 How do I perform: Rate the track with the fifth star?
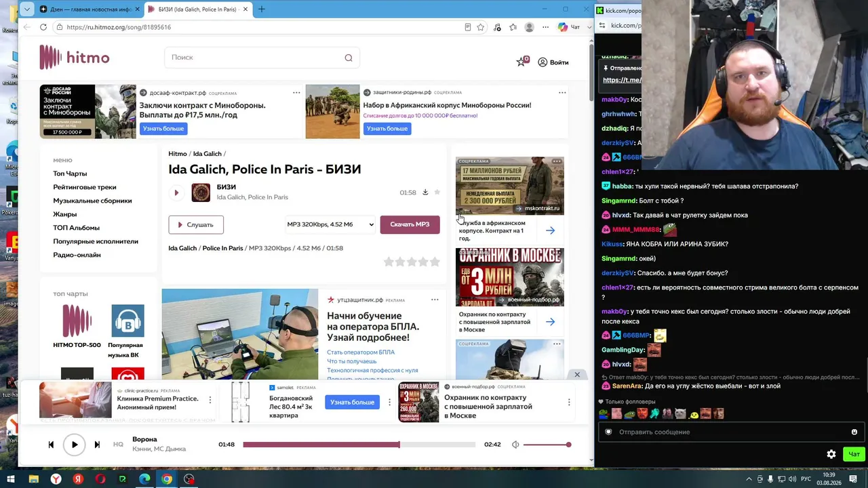point(435,262)
